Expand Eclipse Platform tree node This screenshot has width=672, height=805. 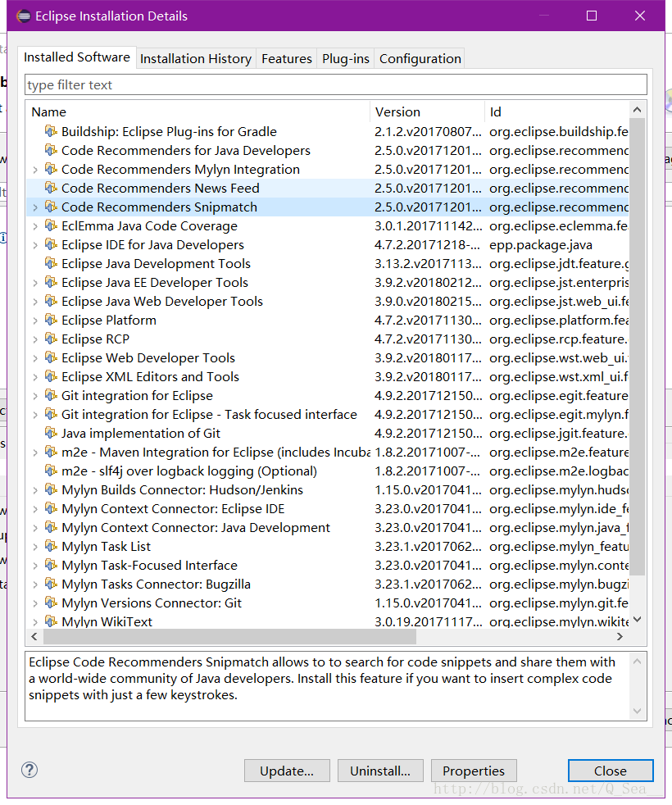(x=35, y=321)
